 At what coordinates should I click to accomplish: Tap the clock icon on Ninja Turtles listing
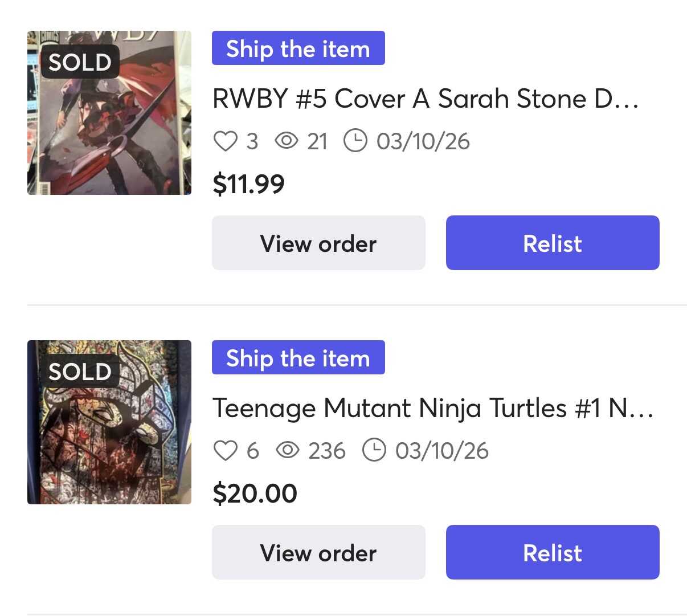click(374, 450)
